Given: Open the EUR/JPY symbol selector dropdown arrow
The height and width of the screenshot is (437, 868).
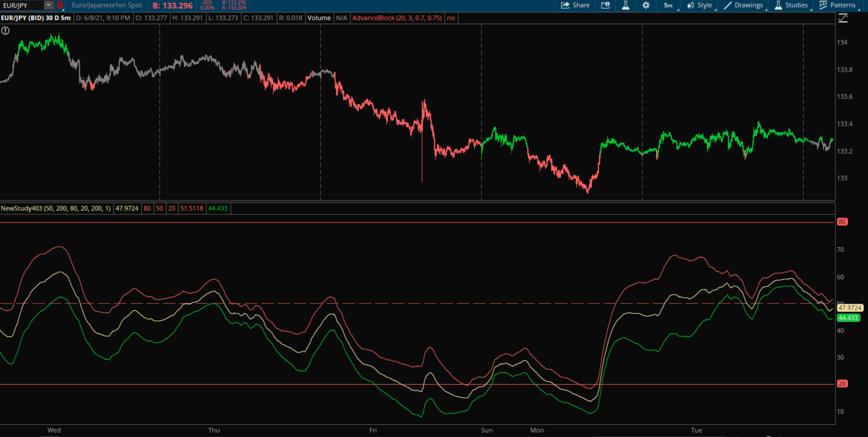Looking at the screenshot, I should [49, 5].
